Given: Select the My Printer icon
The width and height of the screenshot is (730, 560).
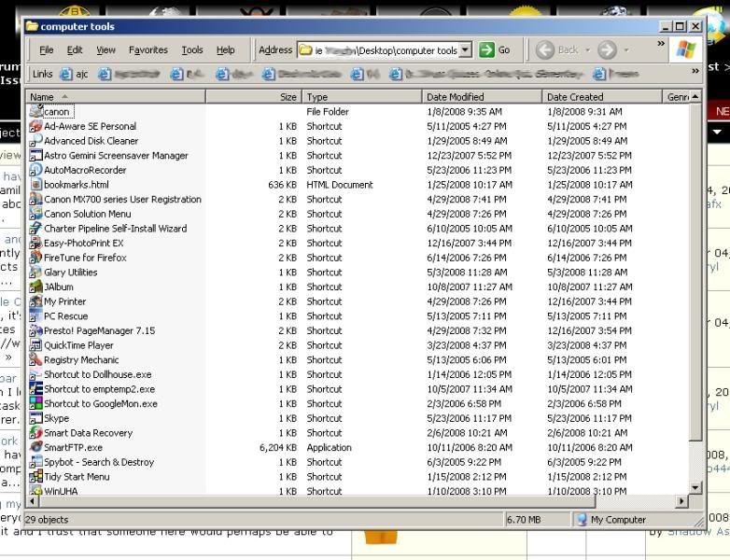Looking at the screenshot, I should (35, 301).
